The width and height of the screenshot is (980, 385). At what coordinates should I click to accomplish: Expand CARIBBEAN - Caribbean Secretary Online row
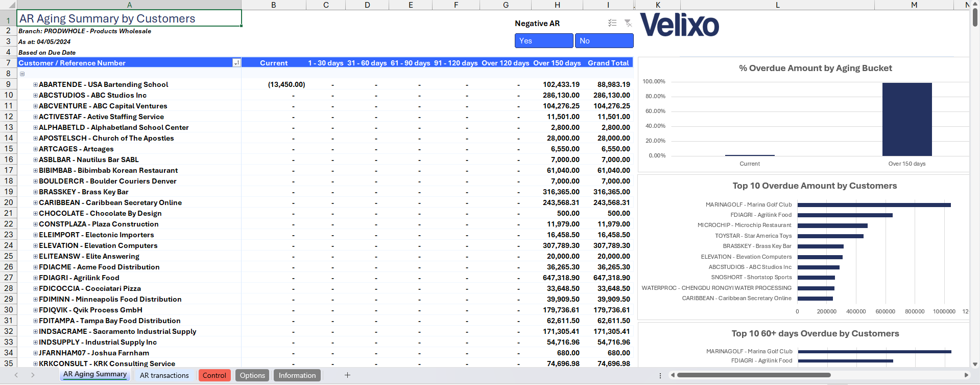click(36, 202)
